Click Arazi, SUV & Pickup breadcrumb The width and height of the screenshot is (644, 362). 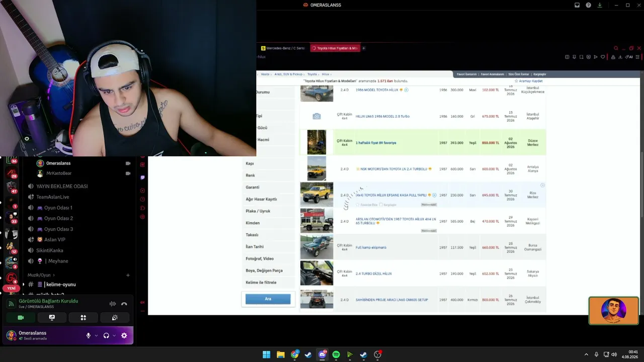(x=288, y=74)
